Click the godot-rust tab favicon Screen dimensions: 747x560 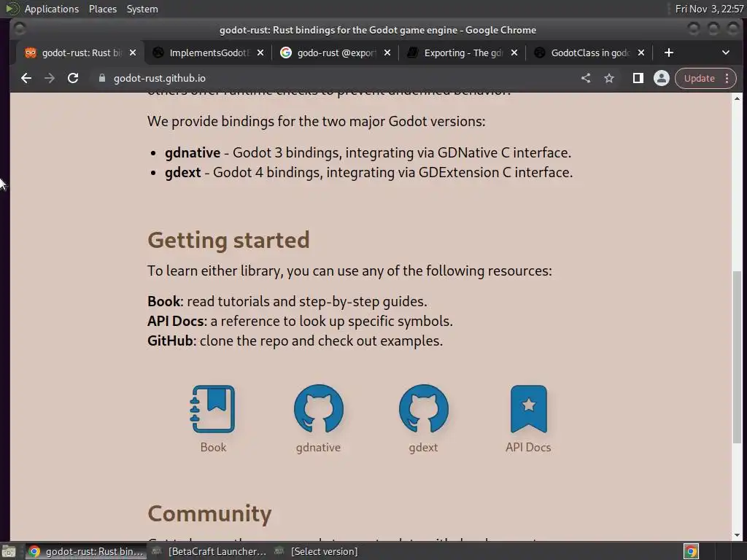point(31,52)
